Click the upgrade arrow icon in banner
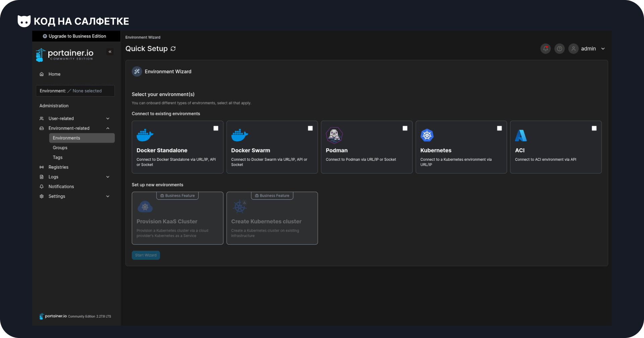The width and height of the screenshot is (644, 338). 45,36
